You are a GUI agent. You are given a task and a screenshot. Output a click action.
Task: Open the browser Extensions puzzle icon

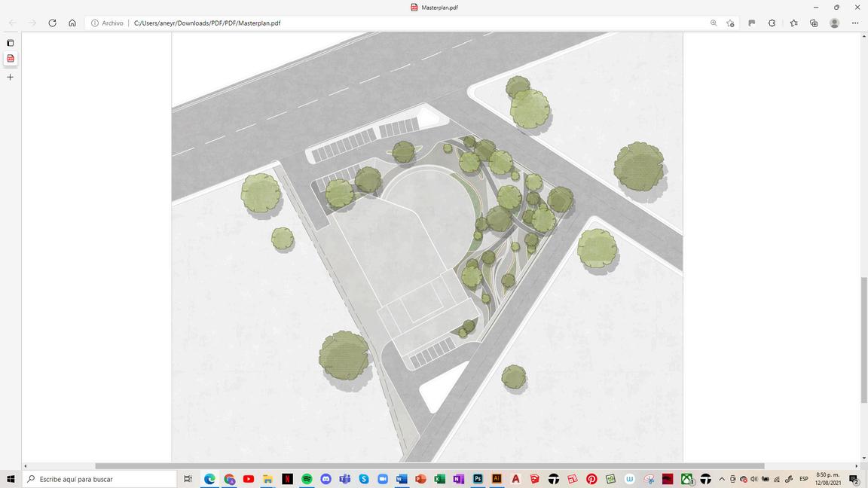pos(772,23)
